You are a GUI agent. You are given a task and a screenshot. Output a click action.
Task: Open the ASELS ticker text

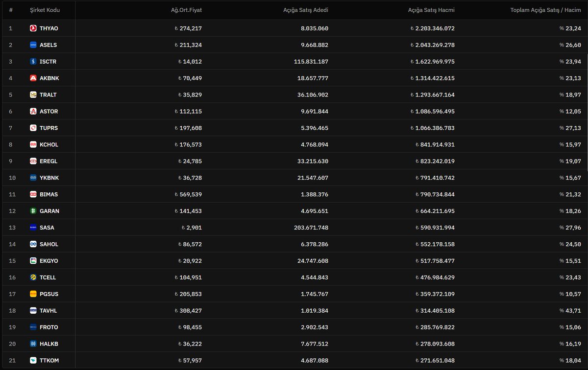48,45
